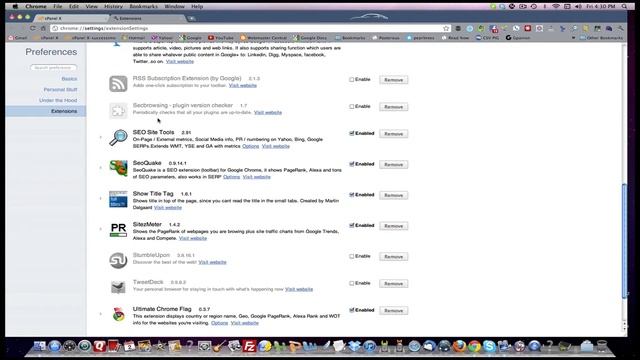640x360 pixels.
Task: Open Spotlight search in the menu bar
Action: pos(624,7)
